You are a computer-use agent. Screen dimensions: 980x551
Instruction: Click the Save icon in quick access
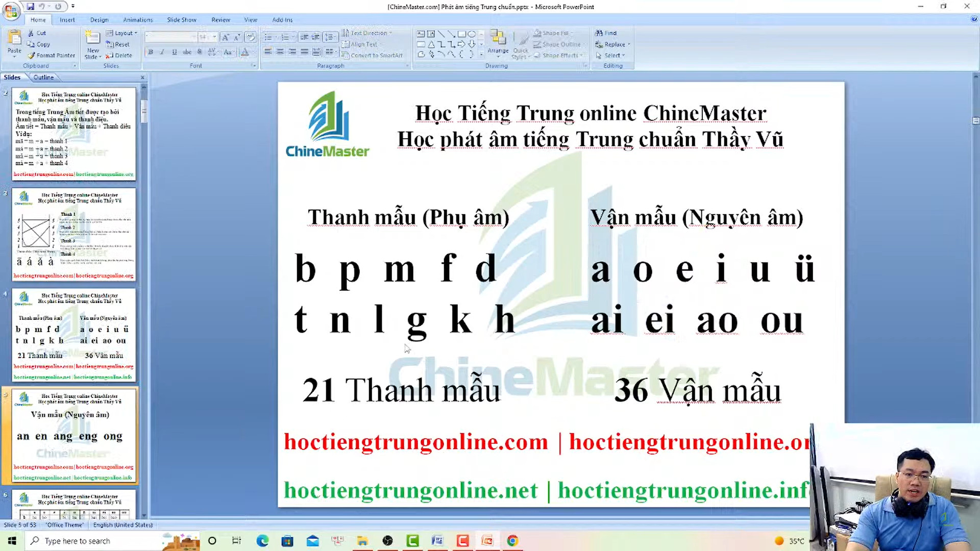(x=30, y=7)
